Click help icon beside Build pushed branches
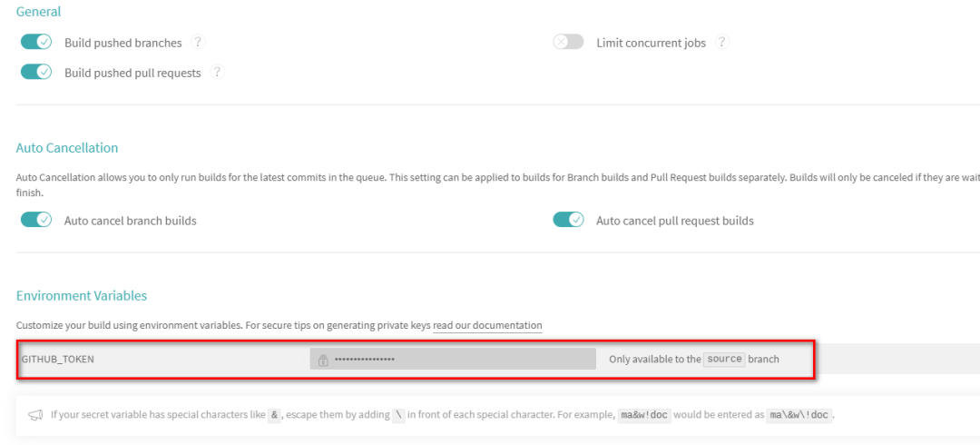Viewport: 980px width, 445px height. pyautogui.click(x=199, y=42)
